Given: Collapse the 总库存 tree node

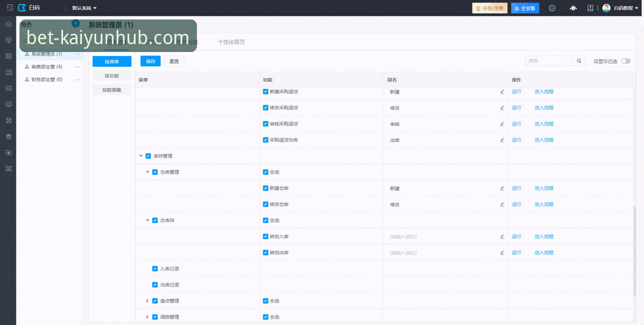Looking at the screenshot, I should coord(148,220).
